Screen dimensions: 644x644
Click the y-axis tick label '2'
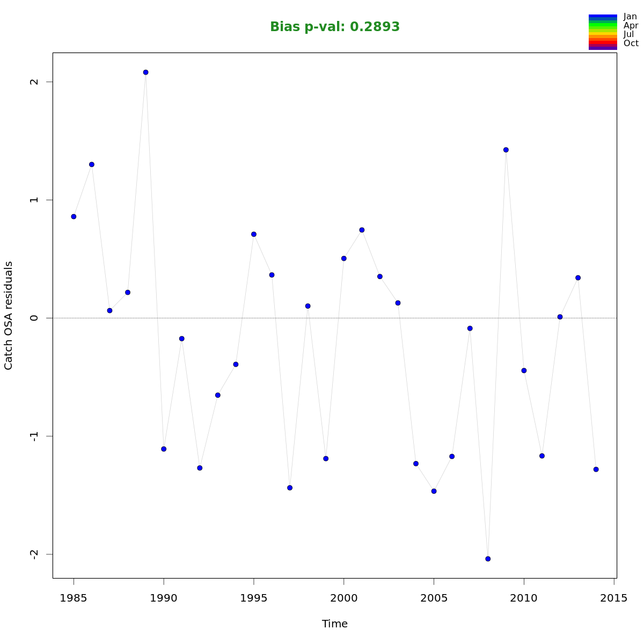coord(34,82)
